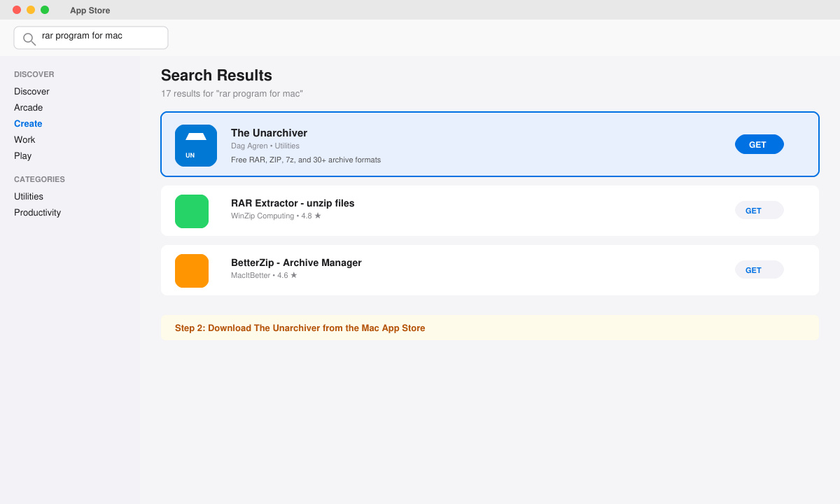Click the search field containing 'rar program for mac'
The image size is (840, 504).
pyautogui.click(x=91, y=38)
